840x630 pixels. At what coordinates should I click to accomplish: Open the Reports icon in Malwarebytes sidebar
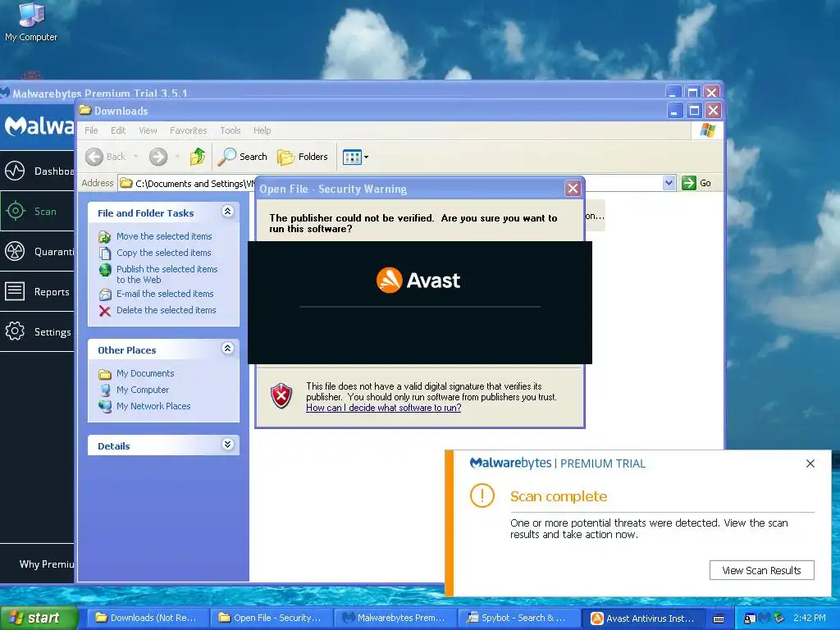(15, 291)
